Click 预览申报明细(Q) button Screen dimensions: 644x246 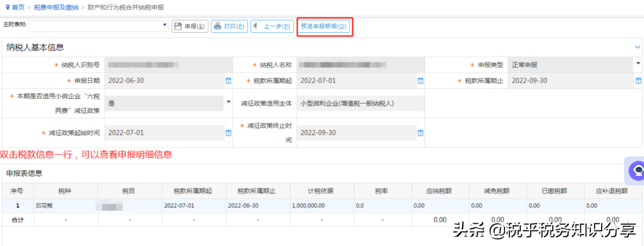coord(324,26)
